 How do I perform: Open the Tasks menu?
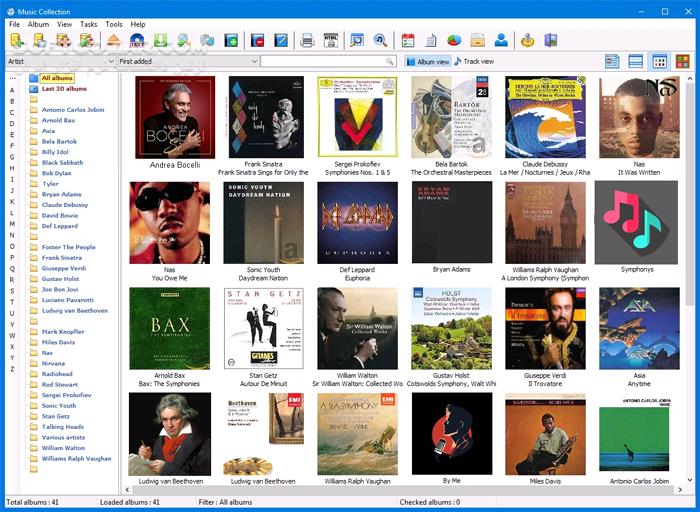[x=89, y=24]
